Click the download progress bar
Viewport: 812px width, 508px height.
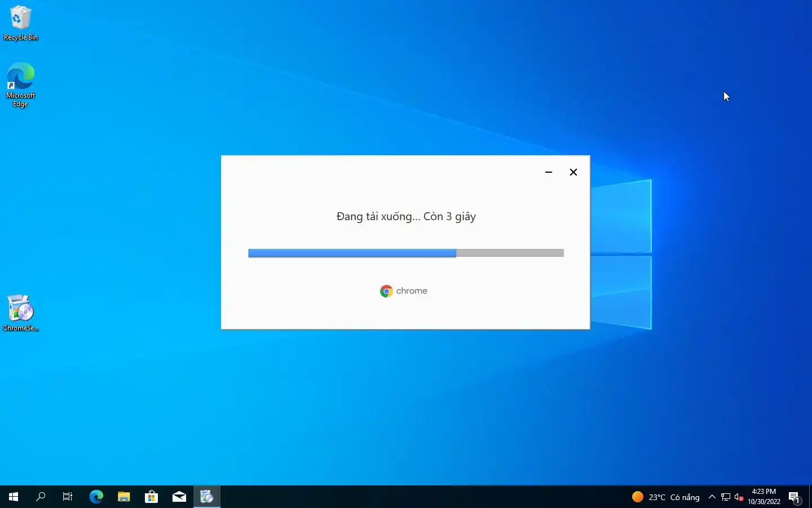406,253
